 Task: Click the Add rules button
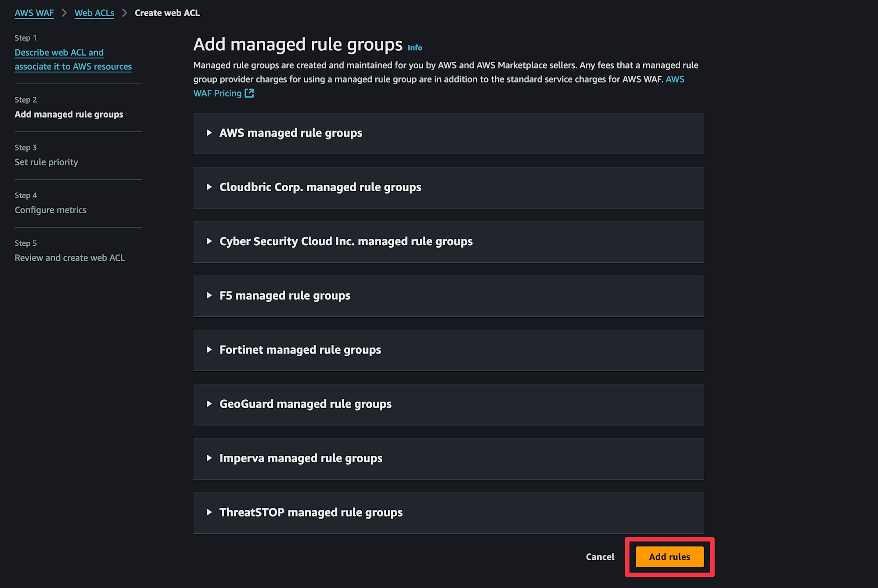click(x=669, y=557)
